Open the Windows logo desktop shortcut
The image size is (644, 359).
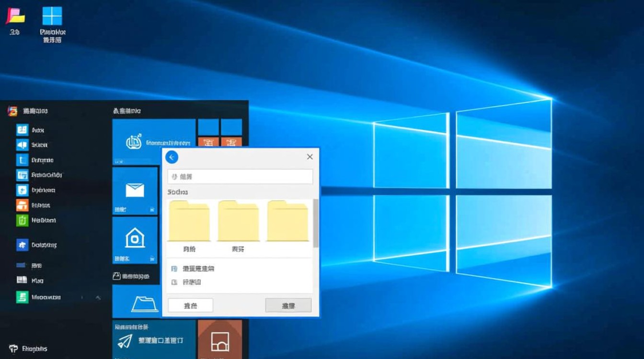(x=52, y=16)
